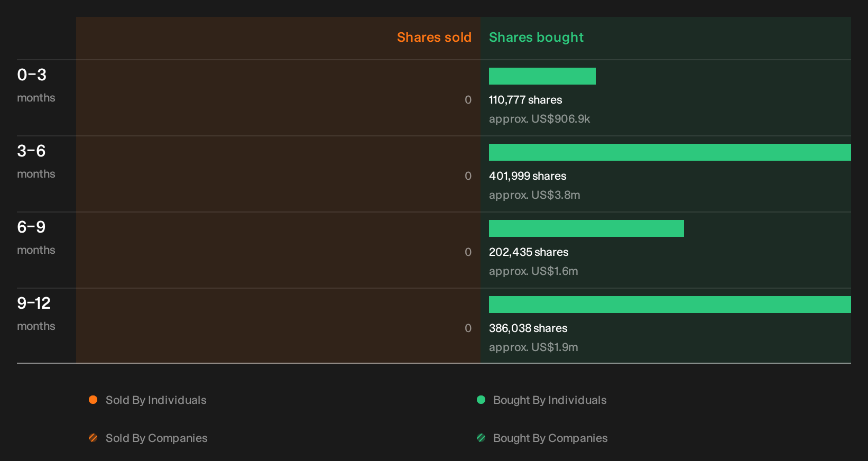868x461 pixels.
Task: Click the green Bought By Individuals legend dot
Action: [x=481, y=400]
